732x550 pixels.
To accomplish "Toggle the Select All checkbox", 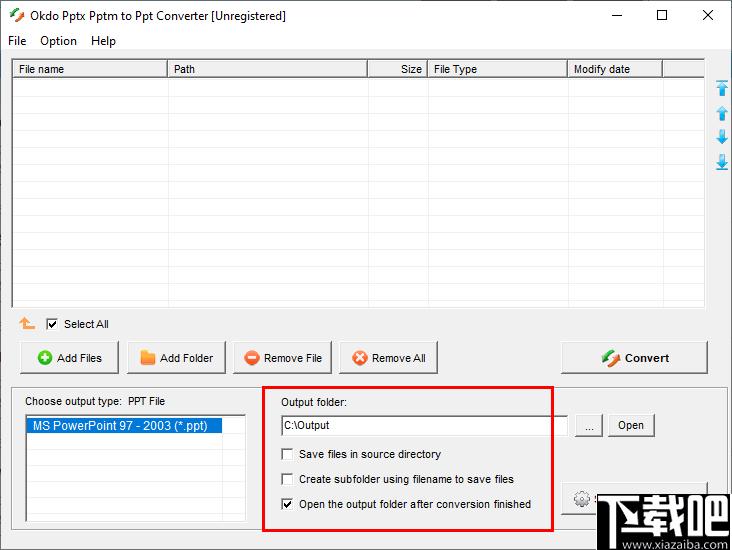I will point(52,324).
